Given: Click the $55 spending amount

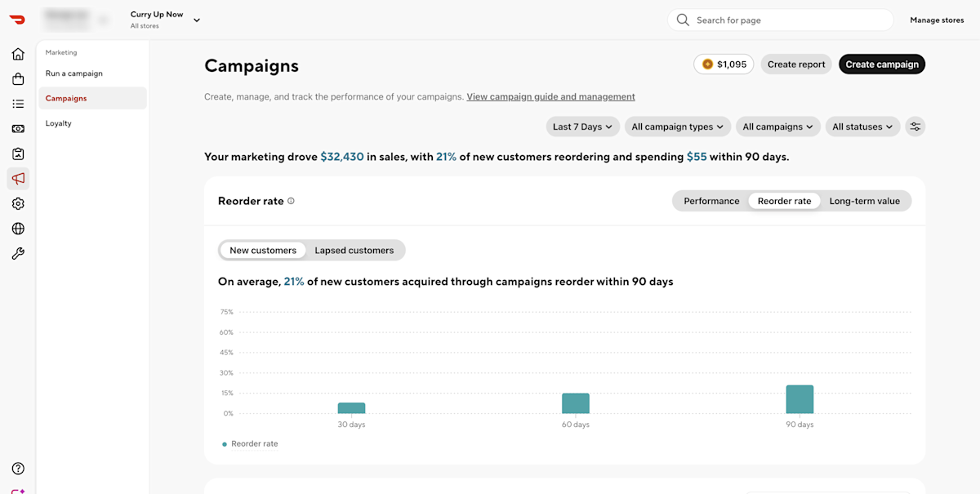Looking at the screenshot, I should 697,157.
